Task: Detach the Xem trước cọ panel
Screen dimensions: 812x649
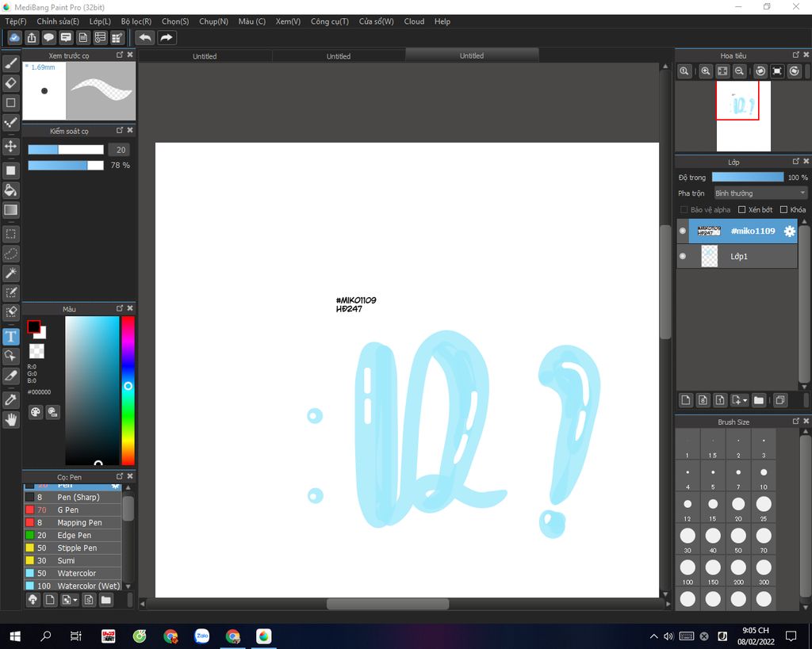Action: pyautogui.click(x=120, y=55)
